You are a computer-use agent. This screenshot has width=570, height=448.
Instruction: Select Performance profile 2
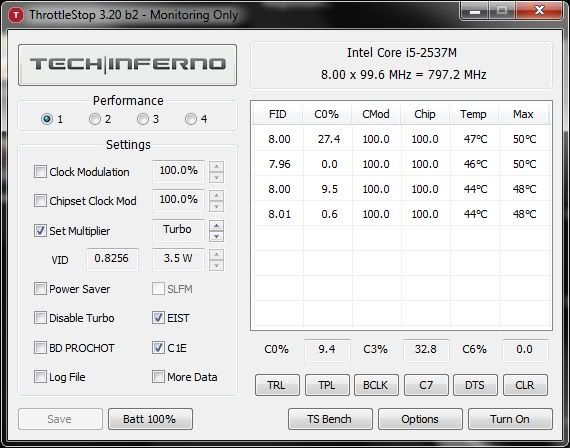95,119
